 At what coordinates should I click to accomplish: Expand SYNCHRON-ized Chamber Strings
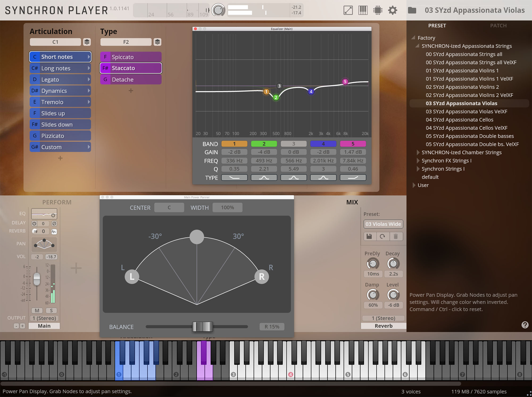click(x=418, y=152)
